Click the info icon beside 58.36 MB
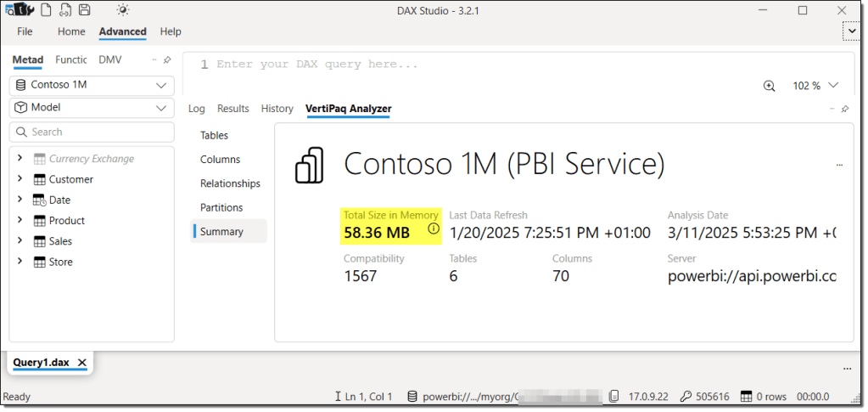This screenshot has width=868, height=412. (x=434, y=229)
